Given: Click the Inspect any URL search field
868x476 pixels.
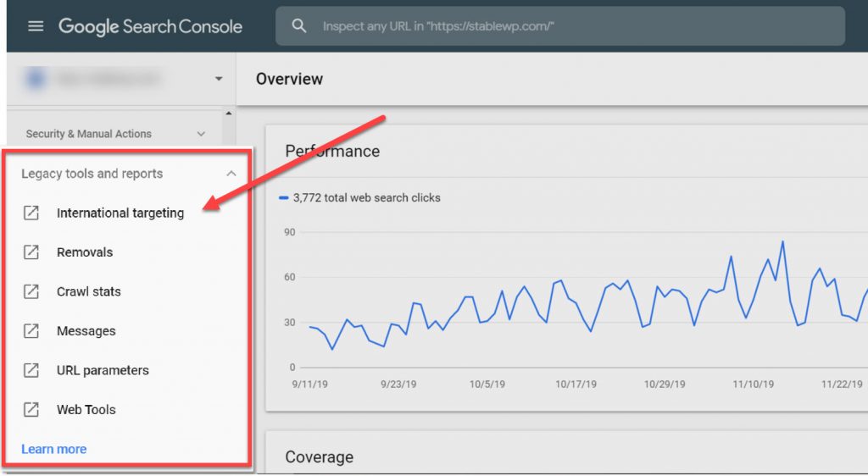Looking at the screenshot, I should (x=560, y=26).
